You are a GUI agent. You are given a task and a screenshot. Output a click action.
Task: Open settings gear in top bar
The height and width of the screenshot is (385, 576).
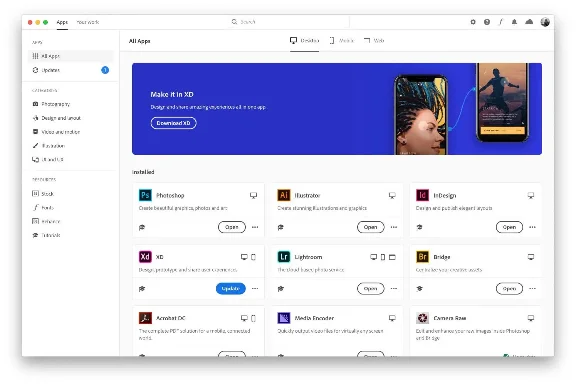473,22
